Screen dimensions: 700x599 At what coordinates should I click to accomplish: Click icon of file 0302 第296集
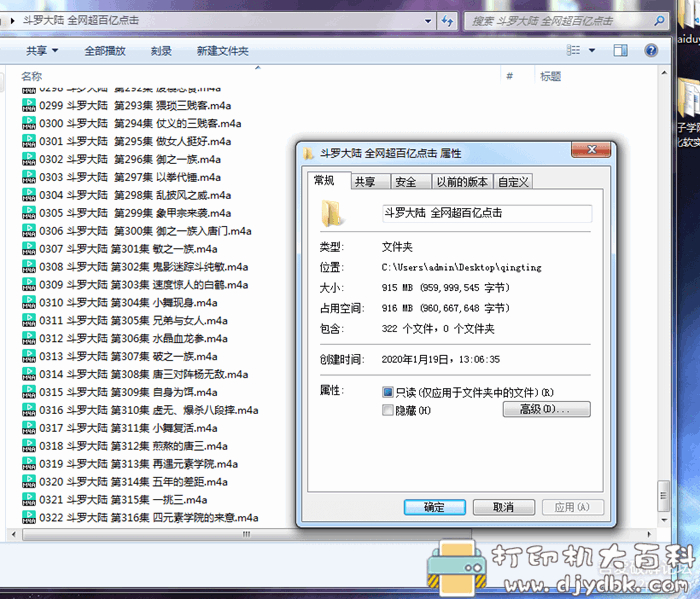29,159
